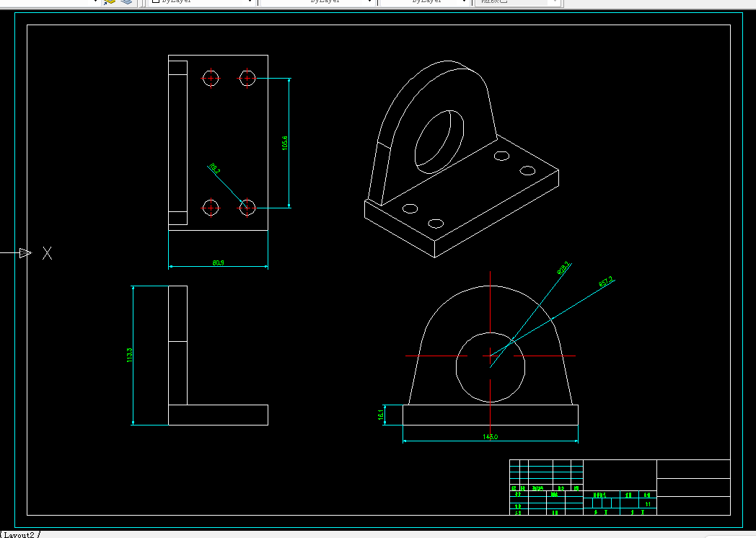Select the 16.1 base thickness dimension
Screen dimensions: 756x538
click(380, 415)
